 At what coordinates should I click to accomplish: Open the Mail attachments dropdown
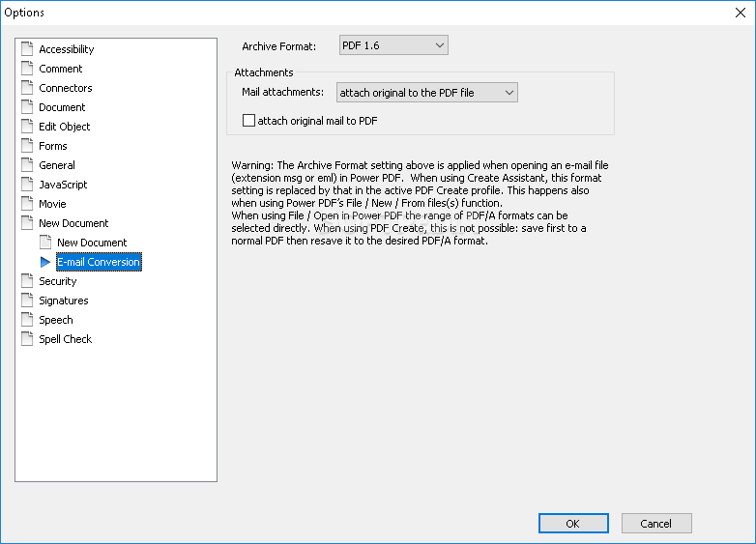point(427,93)
